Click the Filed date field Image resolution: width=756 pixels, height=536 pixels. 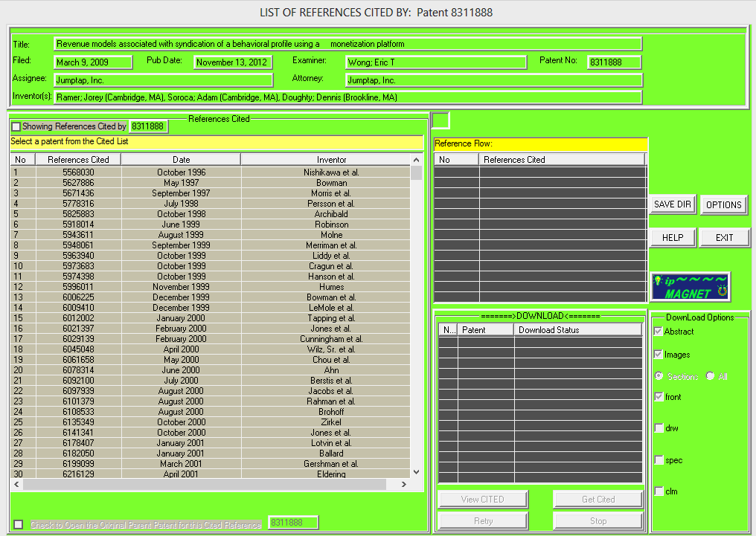pos(93,62)
